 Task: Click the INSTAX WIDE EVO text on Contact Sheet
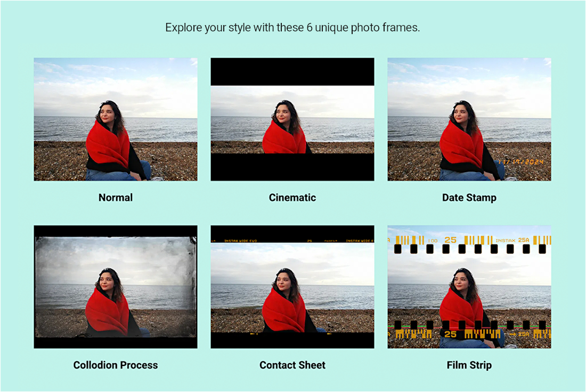coord(240,241)
